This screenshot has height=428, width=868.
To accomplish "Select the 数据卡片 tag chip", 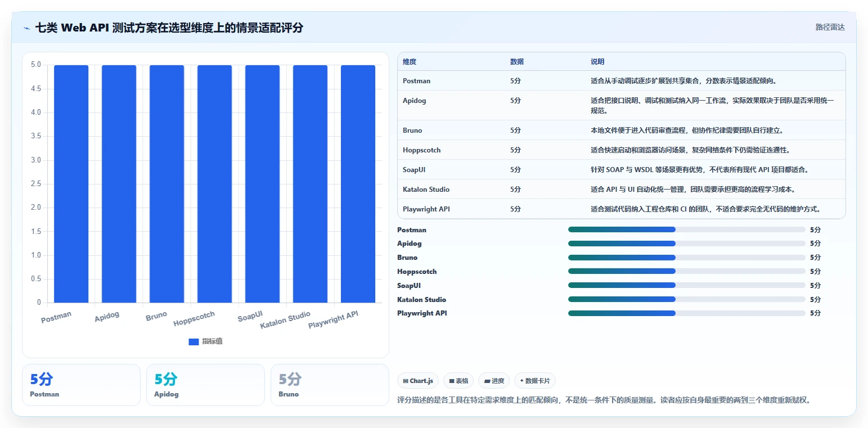I will (535, 381).
